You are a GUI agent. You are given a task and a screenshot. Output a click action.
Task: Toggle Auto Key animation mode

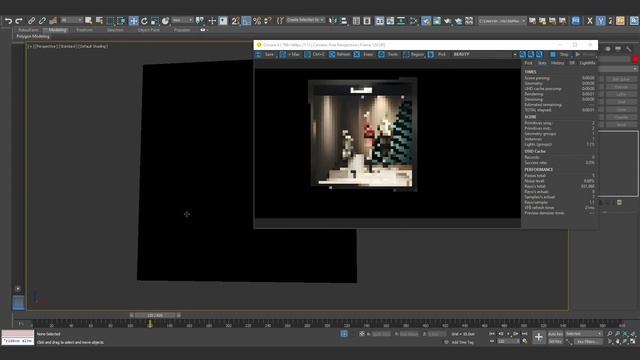click(x=555, y=334)
